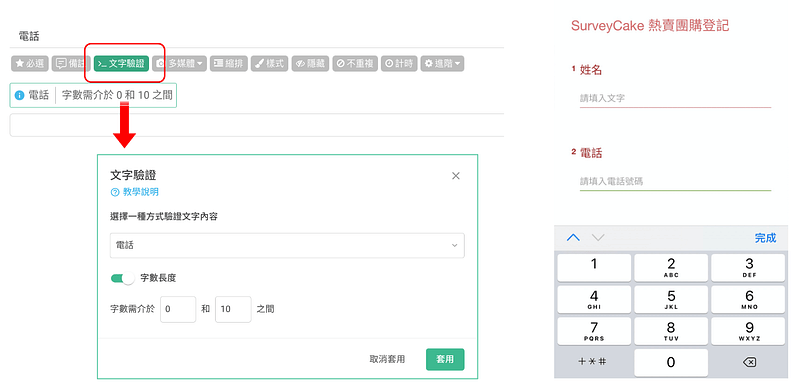Open the 備註 note option
Image resolution: width=800 pixels, height=388 pixels.
click(x=70, y=64)
